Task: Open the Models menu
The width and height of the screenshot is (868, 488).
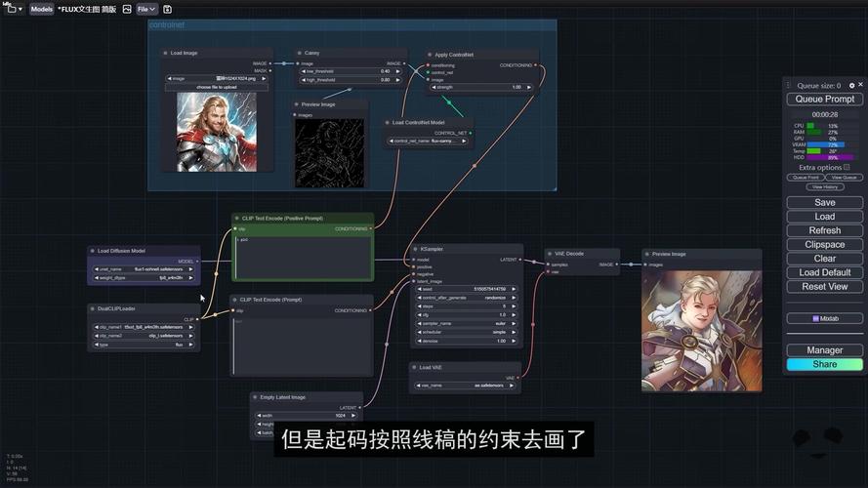Action: tap(42, 9)
